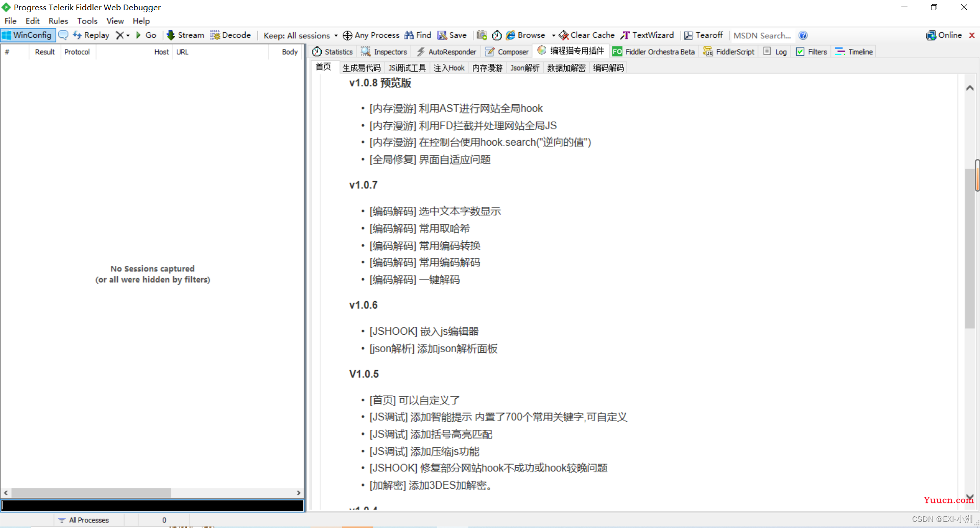
Task: Select the 注入Hook sub-tab
Action: tap(449, 68)
